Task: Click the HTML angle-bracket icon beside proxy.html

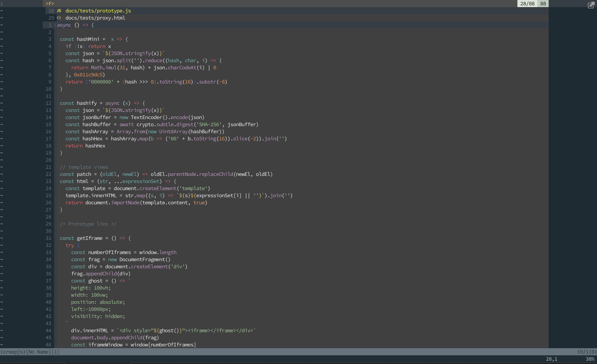Action: click(59, 18)
